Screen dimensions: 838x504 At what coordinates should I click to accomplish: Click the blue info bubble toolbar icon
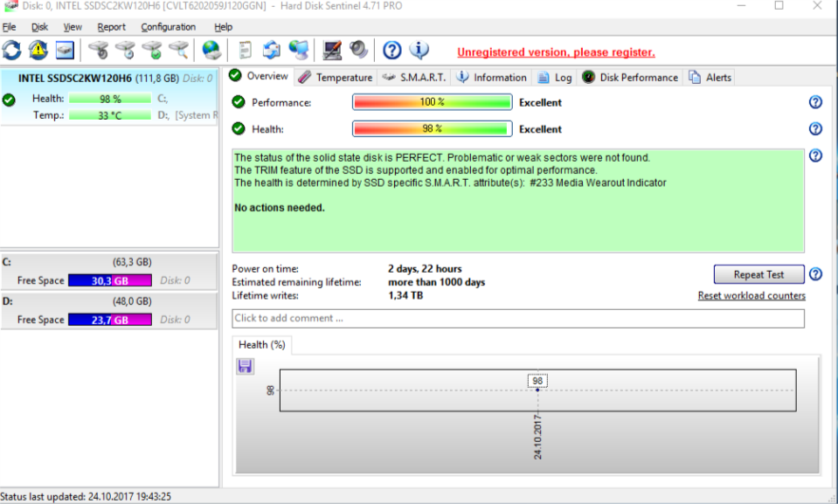419,51
